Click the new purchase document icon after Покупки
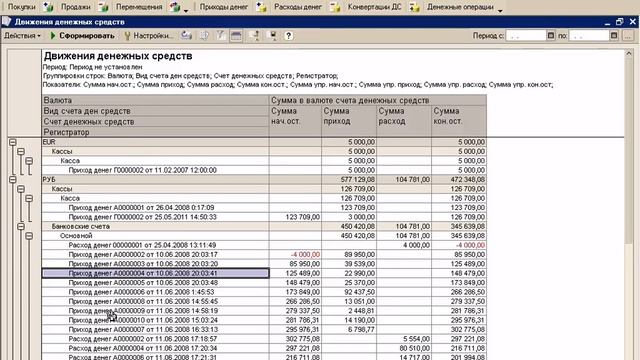The image size is (640, 360). (x=48, y=7)
